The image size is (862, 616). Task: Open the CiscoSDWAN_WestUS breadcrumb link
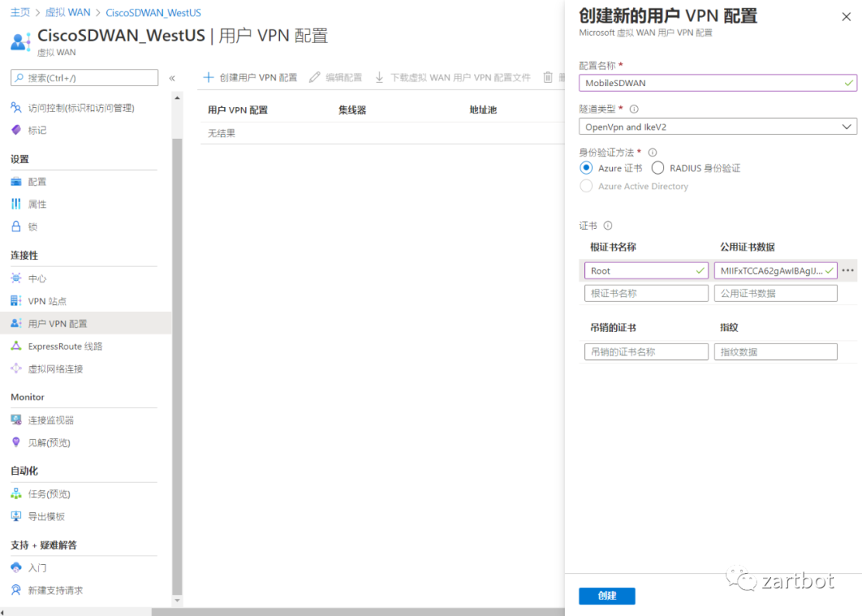point(153,12)
